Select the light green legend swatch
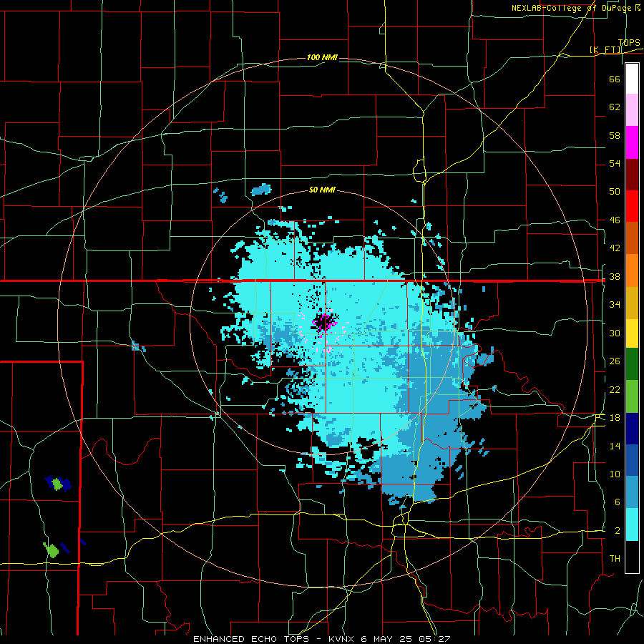The width and height of the screenshot is (644, 644). [x=632, y=396]
